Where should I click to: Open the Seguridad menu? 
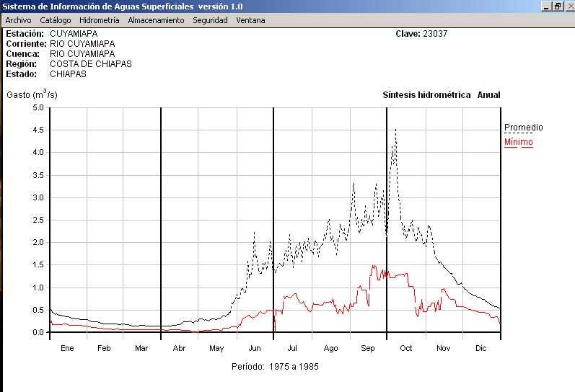pyautogui.click(x=210, y=20)
